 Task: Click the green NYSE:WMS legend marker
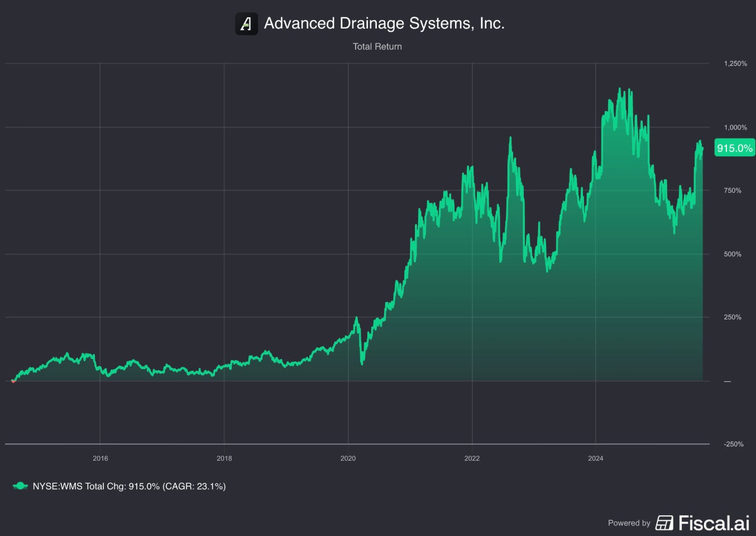21,486
